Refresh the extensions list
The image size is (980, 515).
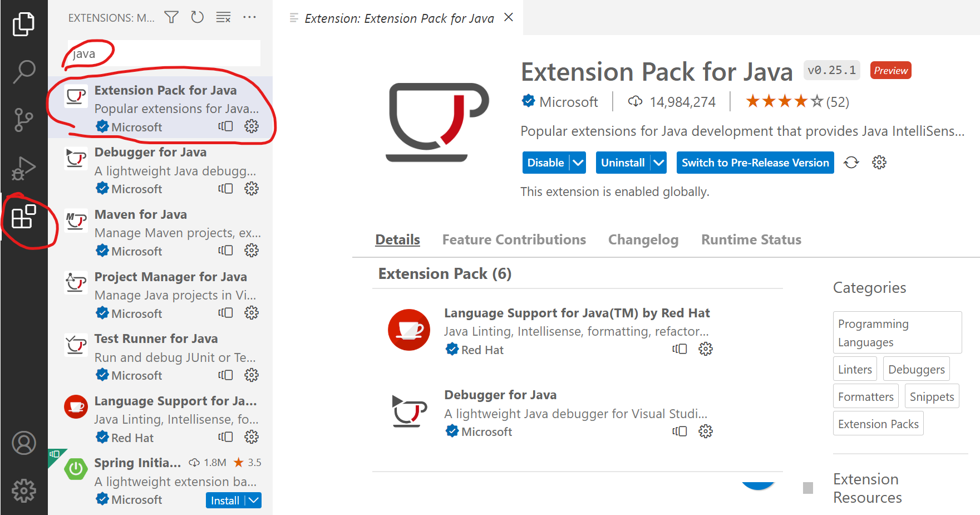point(197,17)
